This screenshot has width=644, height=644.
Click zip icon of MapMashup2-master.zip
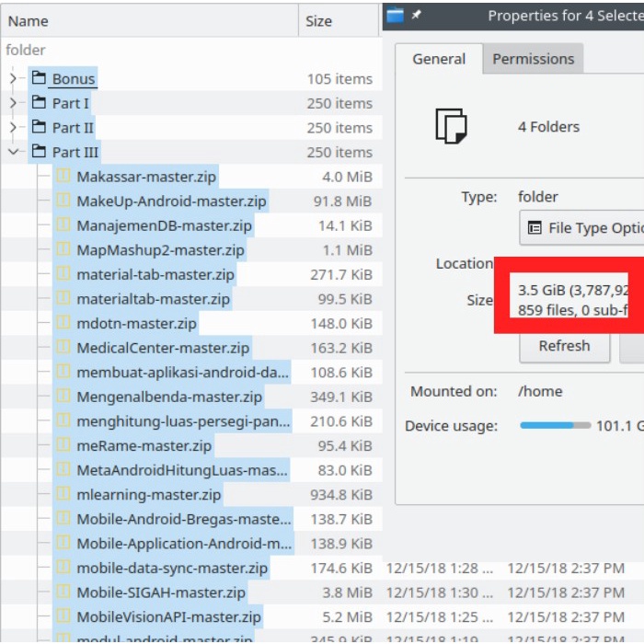63,249
